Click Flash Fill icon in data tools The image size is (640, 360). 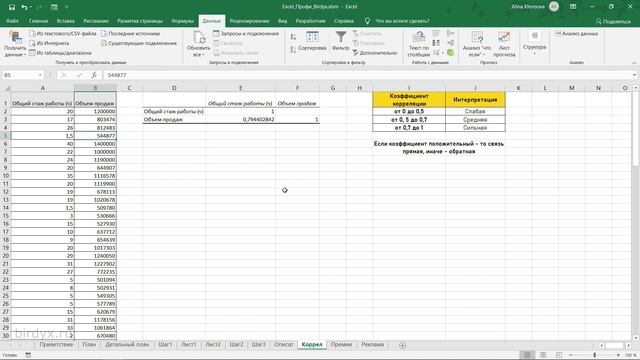pyautogui.click(x=436, y=33)
